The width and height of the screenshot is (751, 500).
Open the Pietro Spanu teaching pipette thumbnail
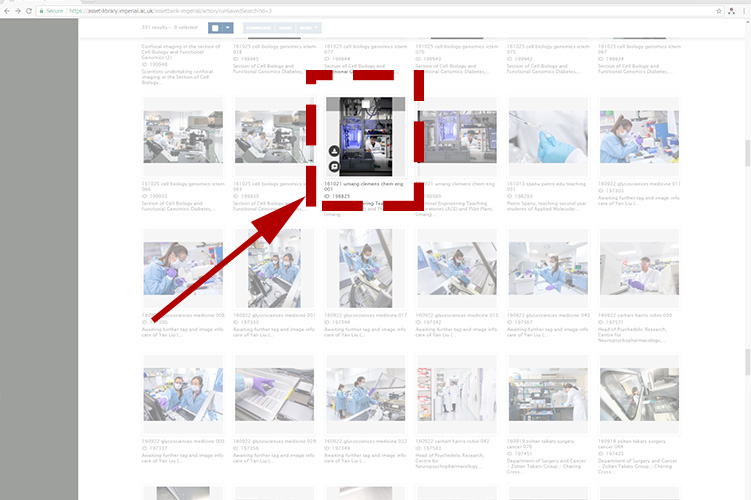[x=547, y=137]
